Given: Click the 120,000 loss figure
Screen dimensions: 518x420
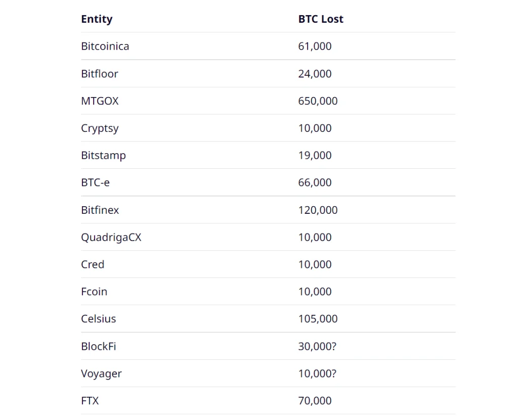Looking at the screenshot, I should coord(318,210).
